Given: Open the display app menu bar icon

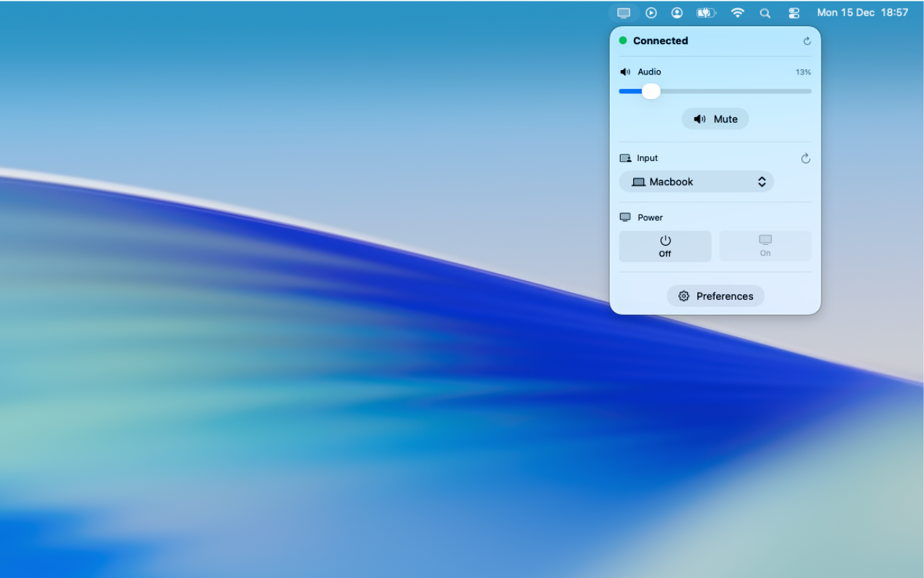Looking at the screenshot, I should tap(623, 12).
